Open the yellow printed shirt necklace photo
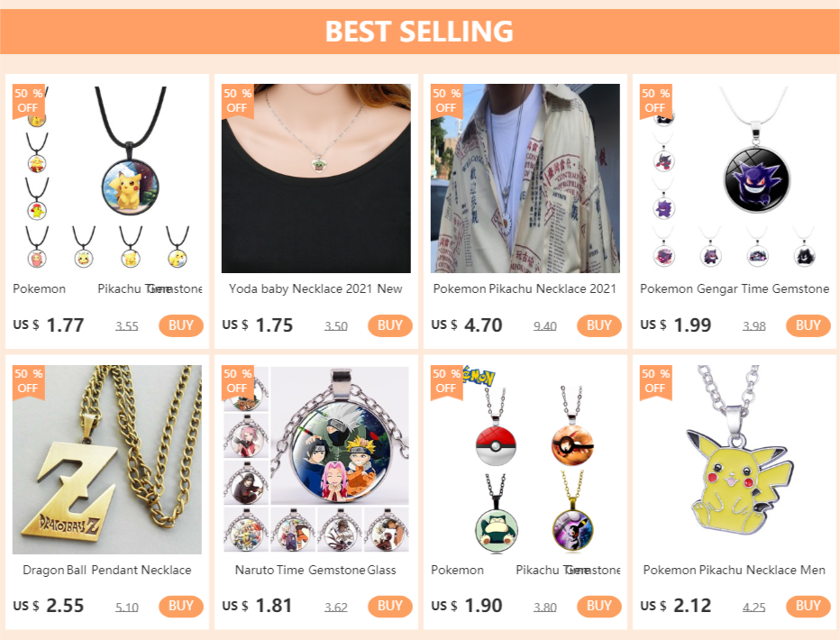The height and width of the screenshot is (640, 840). (x=525, y=178)
